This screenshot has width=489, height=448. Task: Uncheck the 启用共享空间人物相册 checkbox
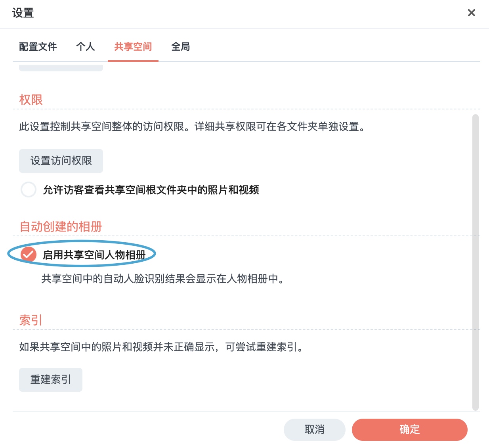click(29, 255)
